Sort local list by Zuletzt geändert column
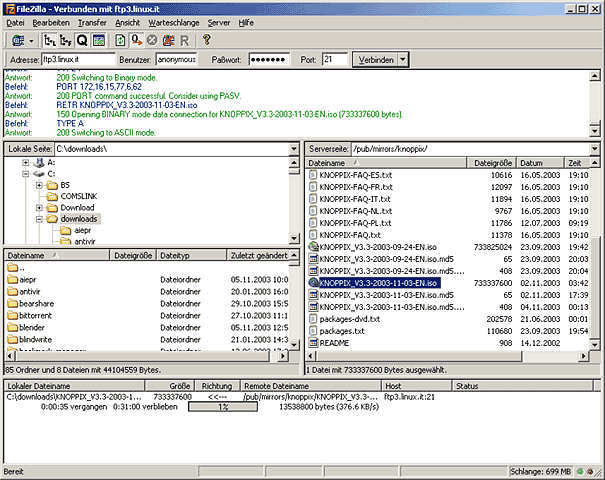Screen dimensions: 605x480 (258, 255)
